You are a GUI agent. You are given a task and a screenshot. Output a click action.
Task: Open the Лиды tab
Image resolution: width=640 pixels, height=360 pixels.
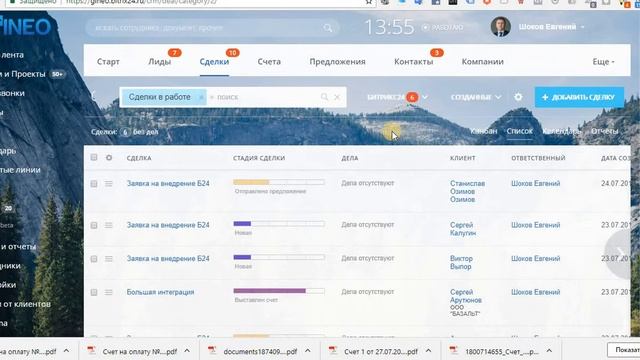[159, 62]
